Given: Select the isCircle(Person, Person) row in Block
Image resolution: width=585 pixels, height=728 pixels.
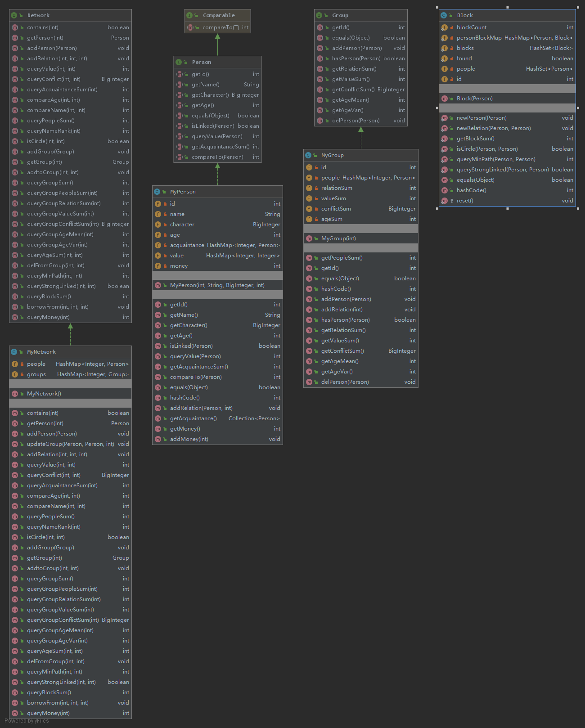Looking at the screenshot, I should [507, 149].
